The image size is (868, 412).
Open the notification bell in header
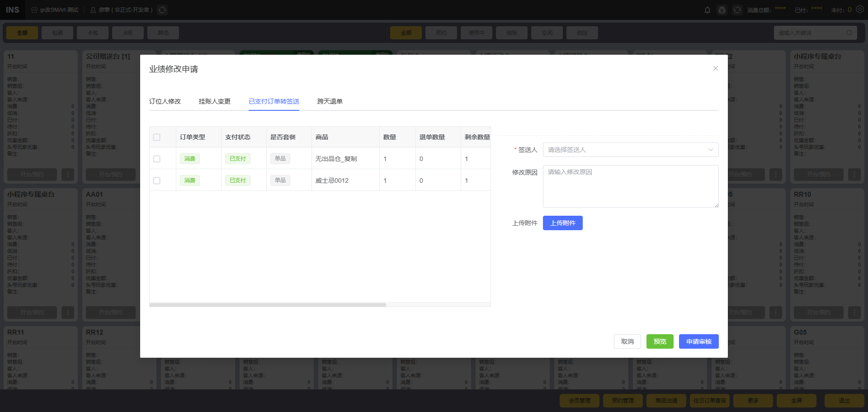(708, 10)
